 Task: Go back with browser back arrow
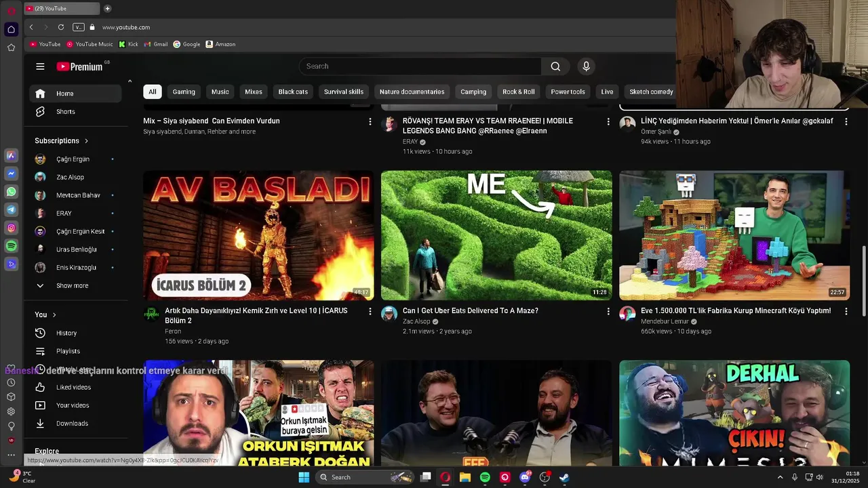pyautogui.click(x=31, y=27)
